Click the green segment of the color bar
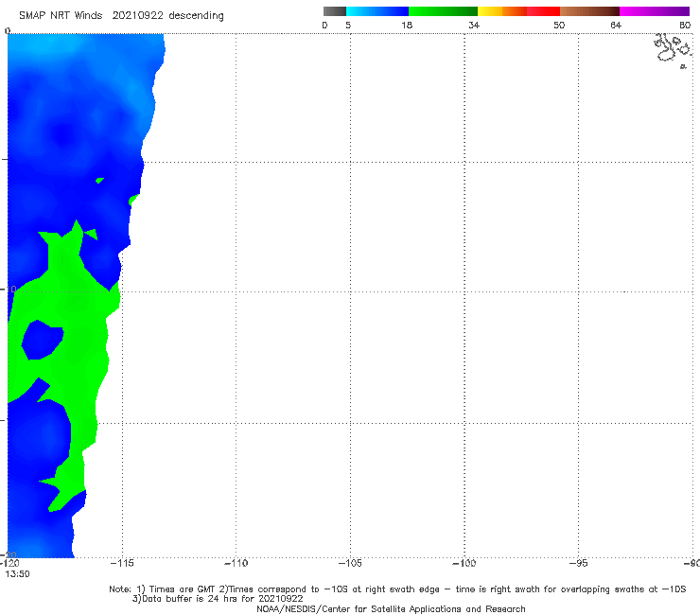The width and height of the screenshot is (700, 615). tap(443, 11)
